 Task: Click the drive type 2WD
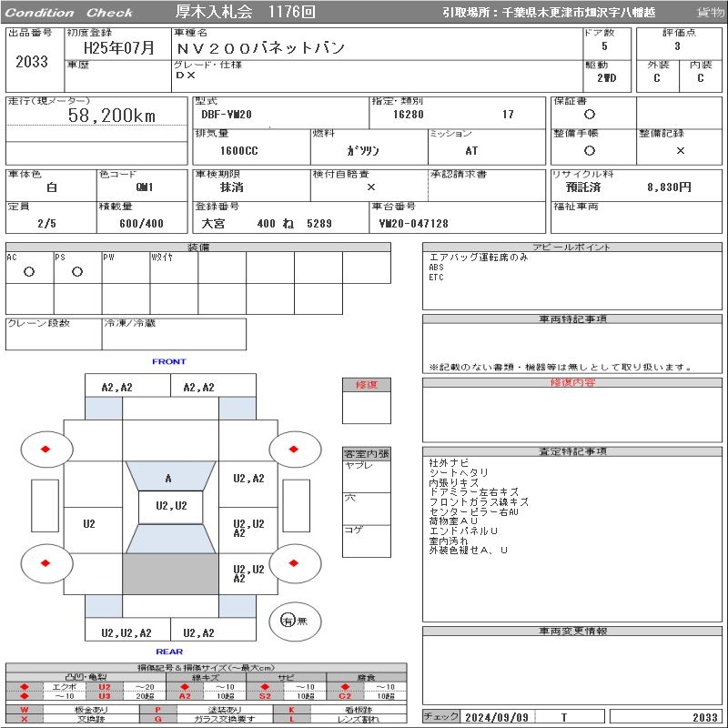coord(607,78)
